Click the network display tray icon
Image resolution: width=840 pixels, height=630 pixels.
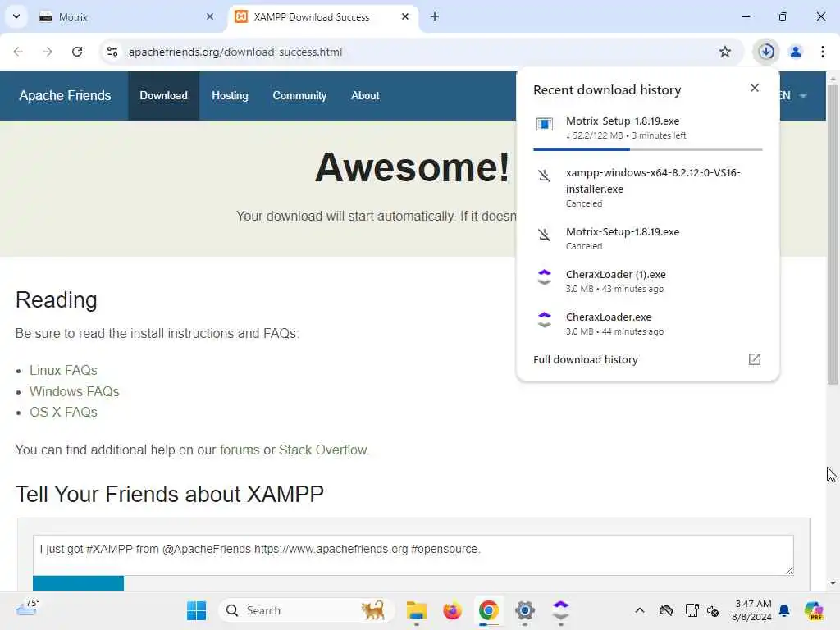[692, 610]
